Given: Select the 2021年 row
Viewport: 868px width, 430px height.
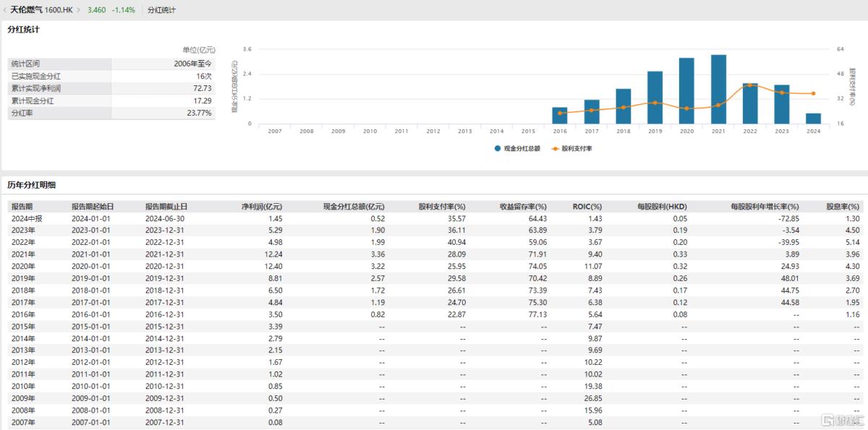Looking at the screenshot, I should click(434, 254).
